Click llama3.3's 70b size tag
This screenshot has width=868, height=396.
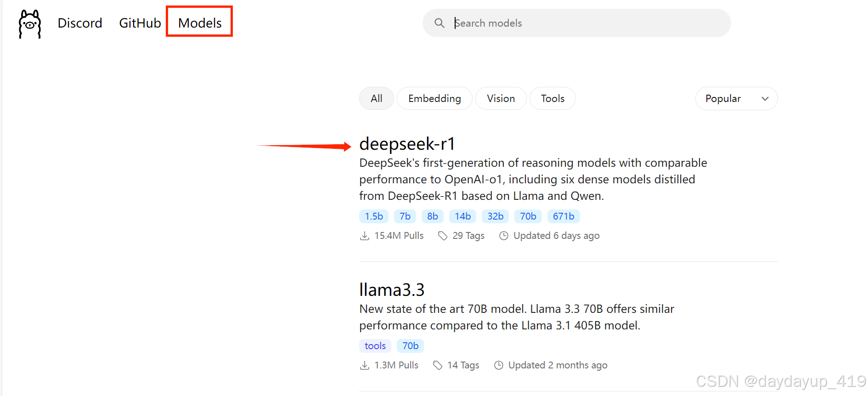pyautogui.click(x=411, y=346)
